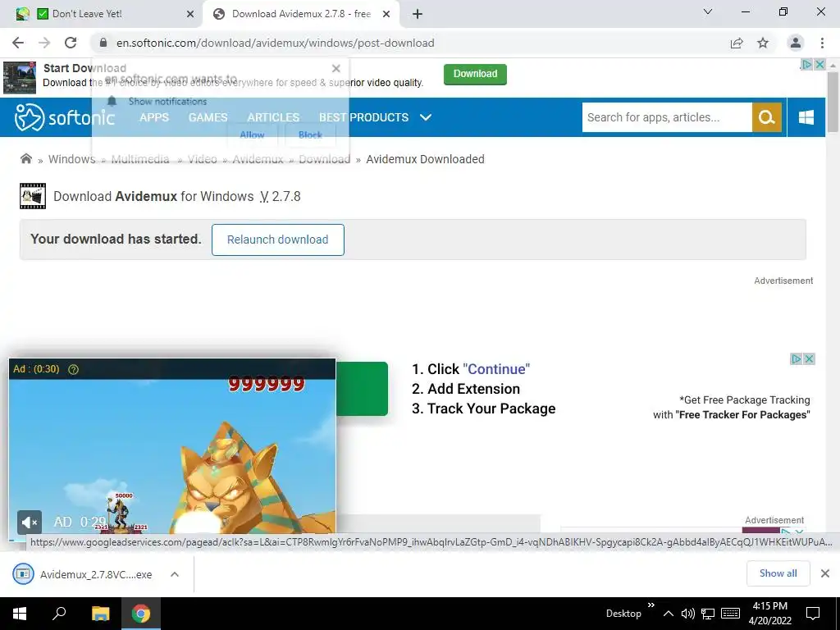Click the Avidemux exe file icon in downloads bar

pyautogui.click(x=23, y=574)
